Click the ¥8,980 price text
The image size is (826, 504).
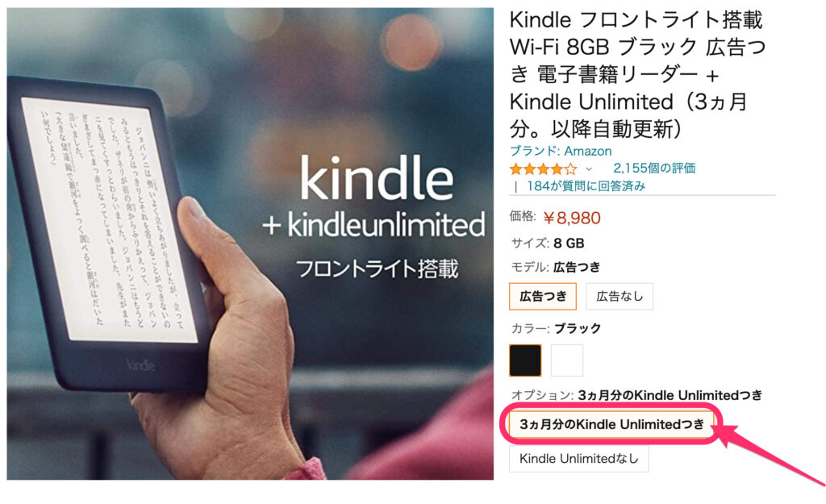(x=572, y=218)
